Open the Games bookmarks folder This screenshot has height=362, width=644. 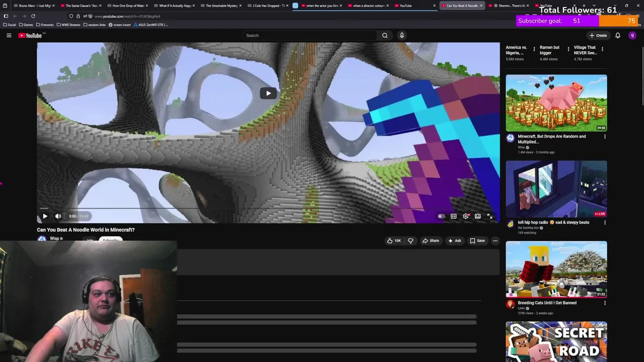pyautogui.click(x=26, y=25)
